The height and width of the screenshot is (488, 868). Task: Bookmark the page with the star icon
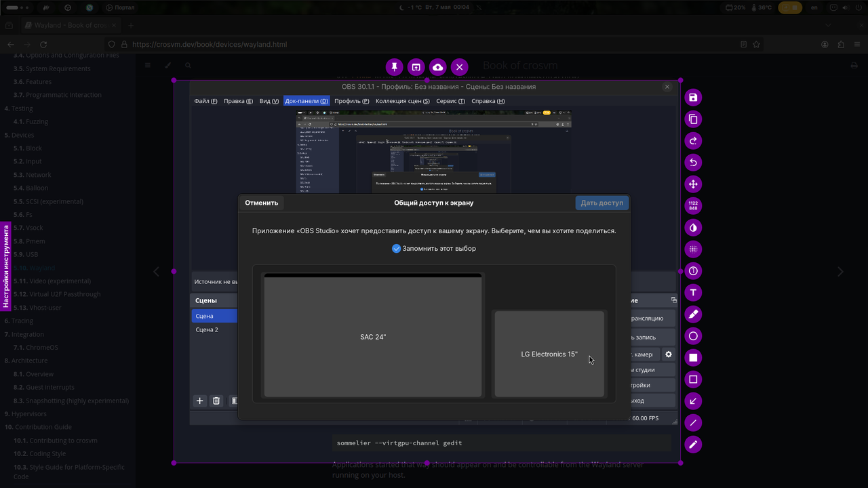click(757, 44)
